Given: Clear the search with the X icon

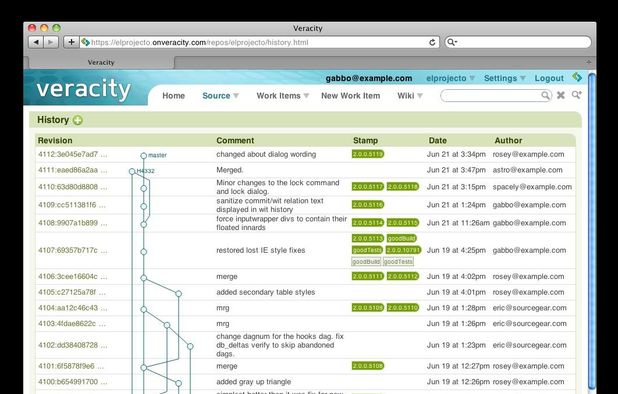Looking at the screenshot, I should click(x=561, y=95).
